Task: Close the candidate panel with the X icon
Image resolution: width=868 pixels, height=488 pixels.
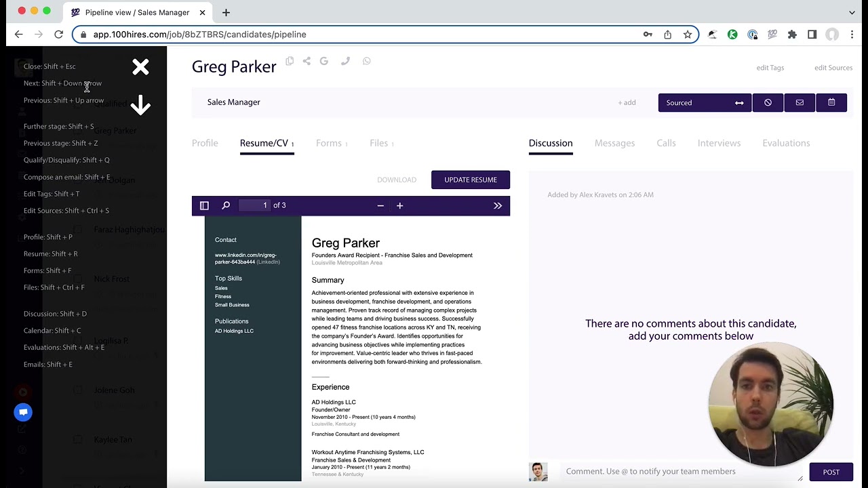Action: (x=140, y=66)
